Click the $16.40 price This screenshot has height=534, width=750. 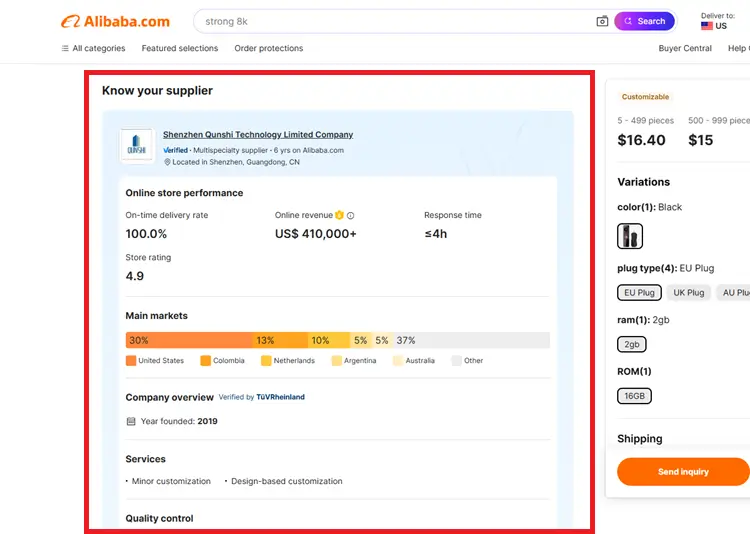[x=641, y=140]
